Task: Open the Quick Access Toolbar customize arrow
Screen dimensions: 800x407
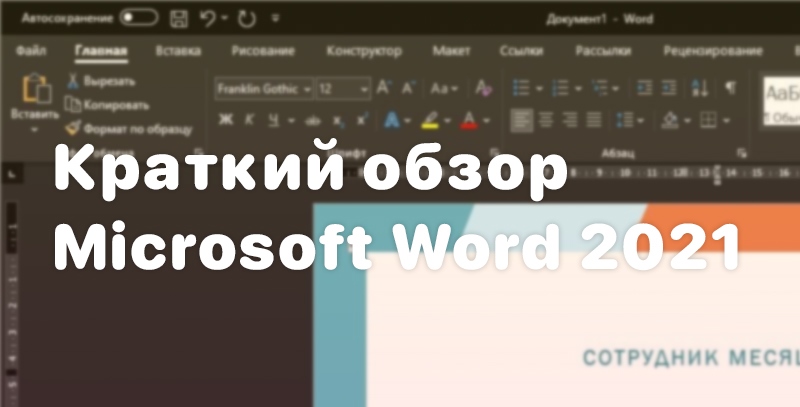Action: coord(275,19)
